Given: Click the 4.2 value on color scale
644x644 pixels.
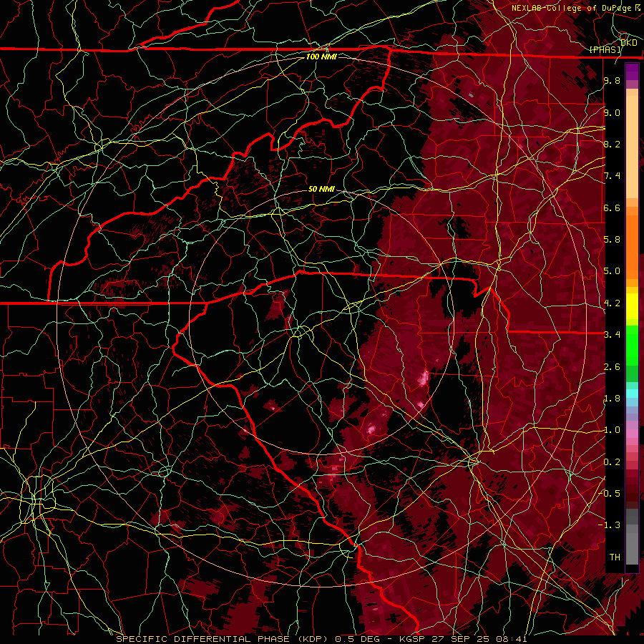Looking at the screenshot, I should point(612,303).
